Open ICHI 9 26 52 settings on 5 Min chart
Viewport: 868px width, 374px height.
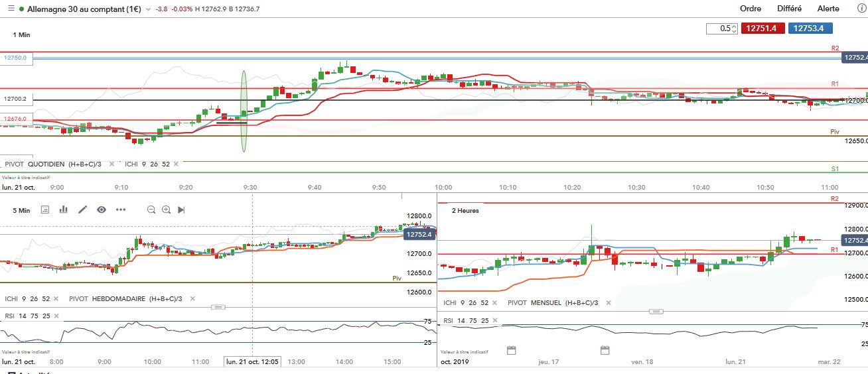pos(26,299)
